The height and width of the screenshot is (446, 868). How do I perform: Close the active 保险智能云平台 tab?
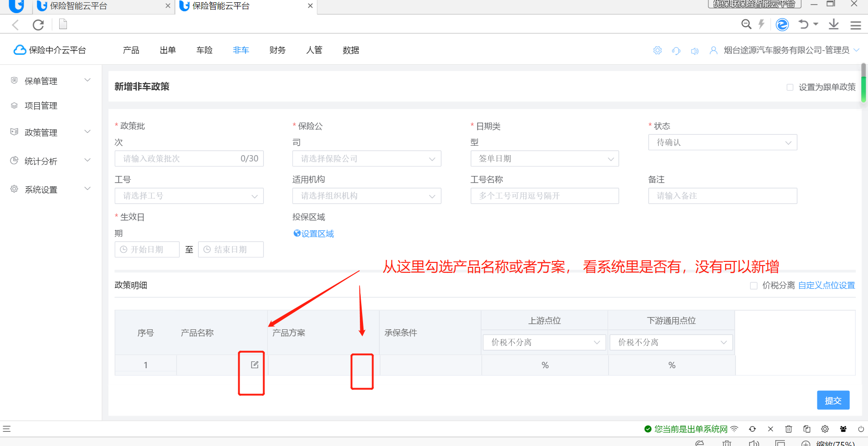310,6
